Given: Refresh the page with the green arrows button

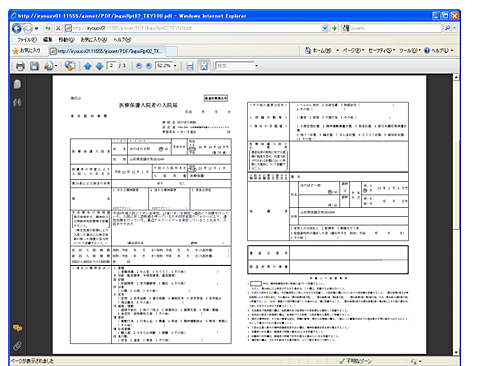Looking at the screenshot, I should 48,28.
